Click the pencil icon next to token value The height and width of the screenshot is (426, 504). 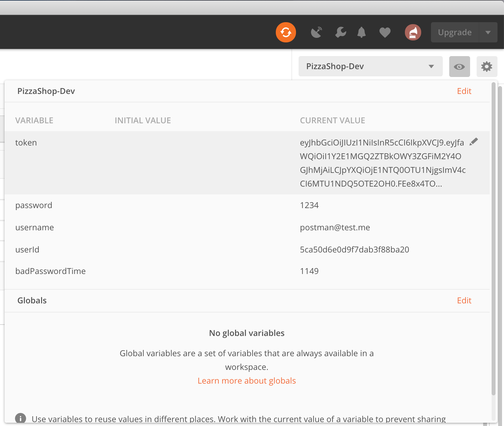tap(474, 142)
